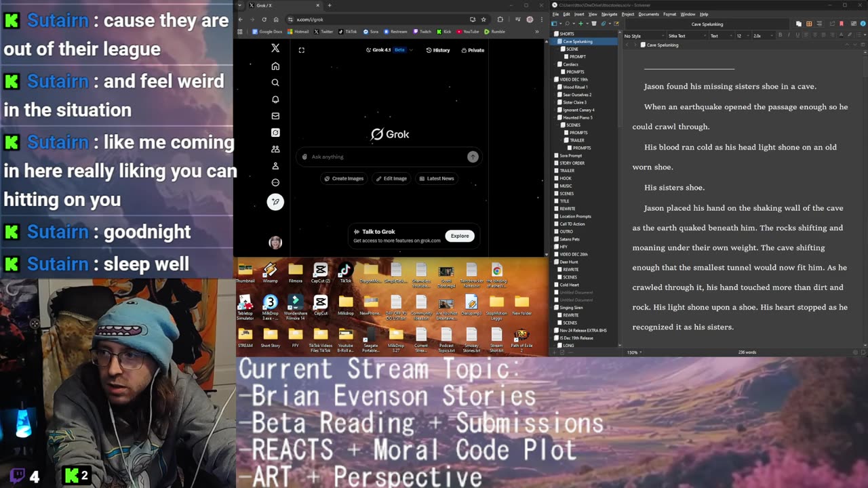Click Create Images button

point(344,178)
